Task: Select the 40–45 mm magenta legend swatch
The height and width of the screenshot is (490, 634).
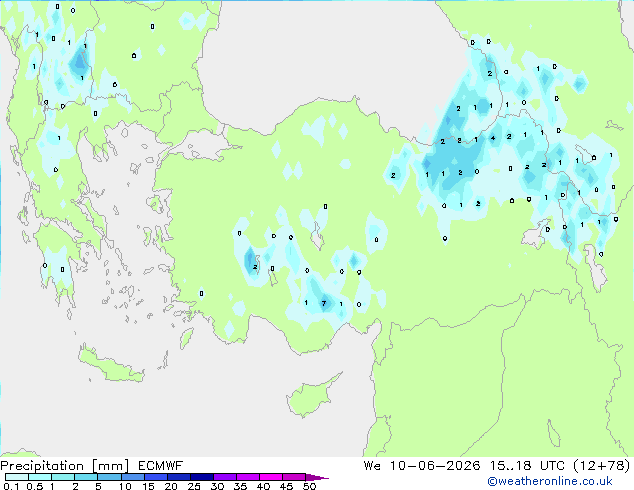Action: 271,477
